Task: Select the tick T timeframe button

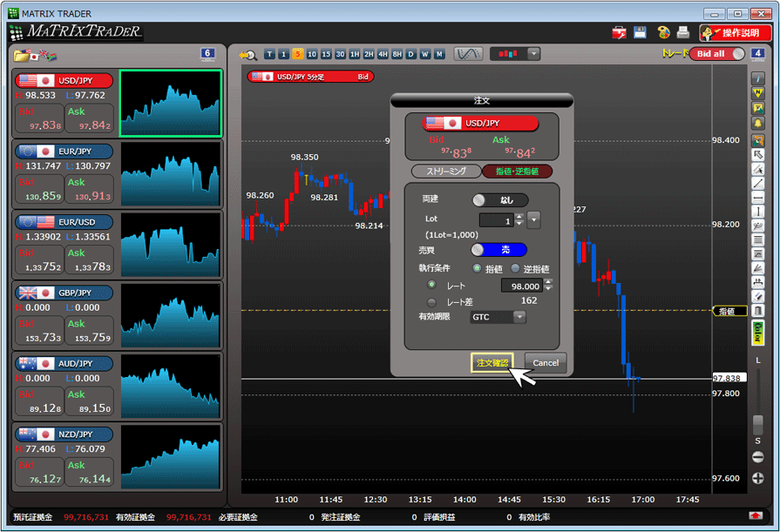Action: pos(269,54)
